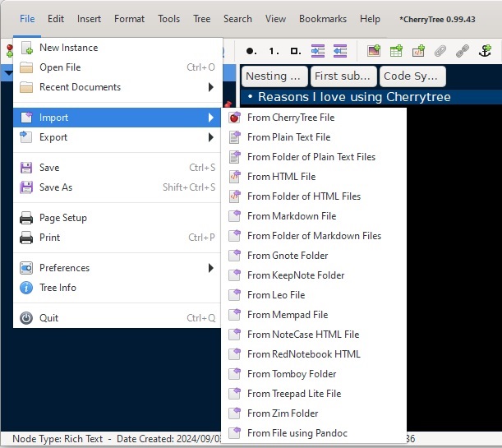The height and width of the screenshot is (448, 502).
Task: Click the bulleted list toolbar icon
Action: pyautogui.click(x=251, y=51)
